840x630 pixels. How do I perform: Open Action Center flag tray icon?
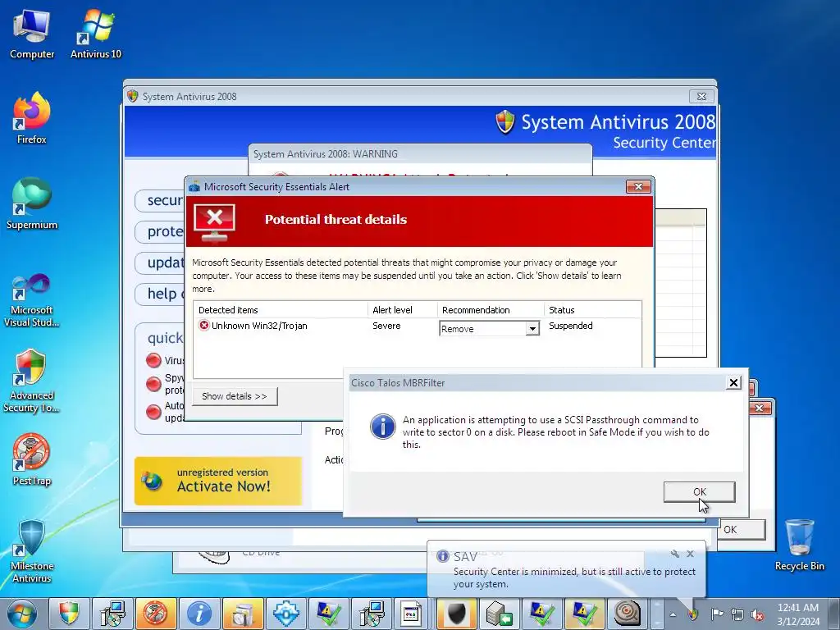(716, 614)
